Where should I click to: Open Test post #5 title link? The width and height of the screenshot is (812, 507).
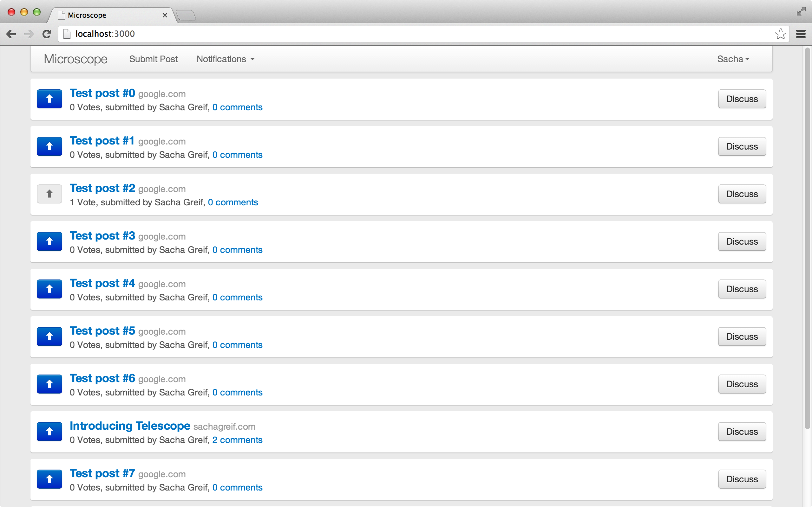(102, 331)
